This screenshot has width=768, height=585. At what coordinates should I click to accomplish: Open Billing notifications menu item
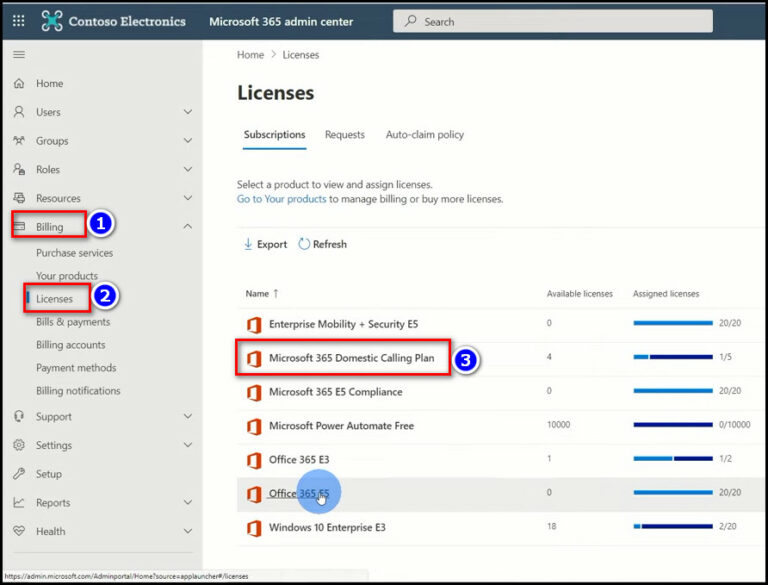coord(78,391)
